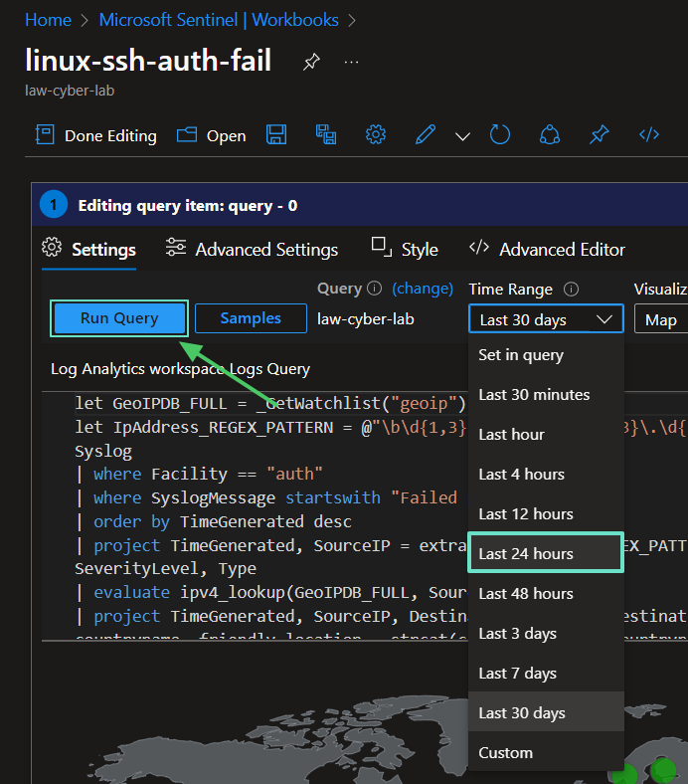The width and height of the screenshot is (688, 784).
Task: Open the ellipsis menu beside the title
Action: tap(351, 63)
